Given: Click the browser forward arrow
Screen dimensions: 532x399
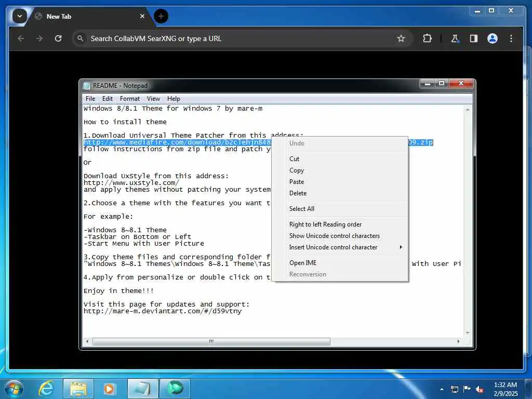Looking at the screenshot, I should coord(39,38).
